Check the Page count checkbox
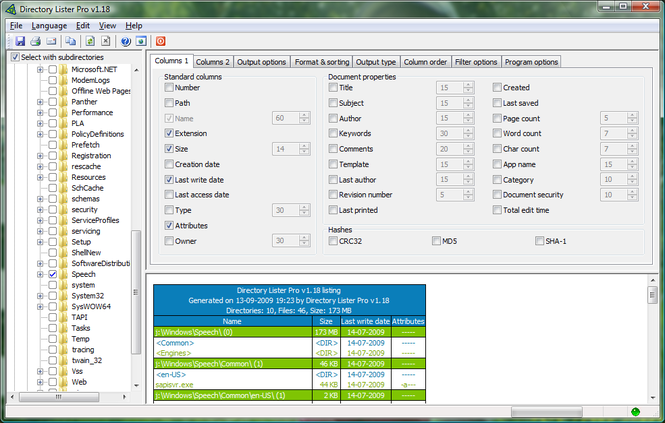This screenshot has height=423, width=665. tap(497, 118)
